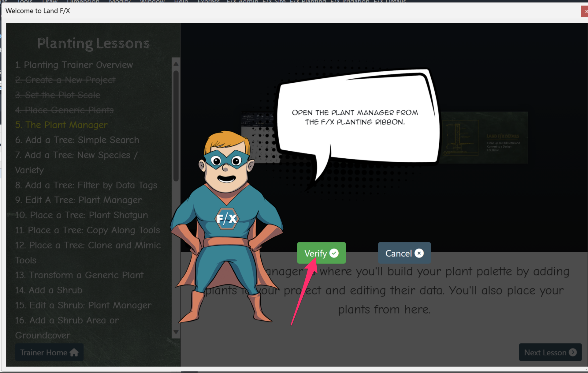This screenshot has width=588, height=373.
Task: Click the green Verify button
Action: [x=321, y=253]
